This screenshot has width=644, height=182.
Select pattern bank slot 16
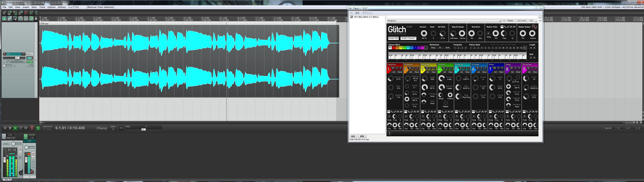[x=525, y=48]
